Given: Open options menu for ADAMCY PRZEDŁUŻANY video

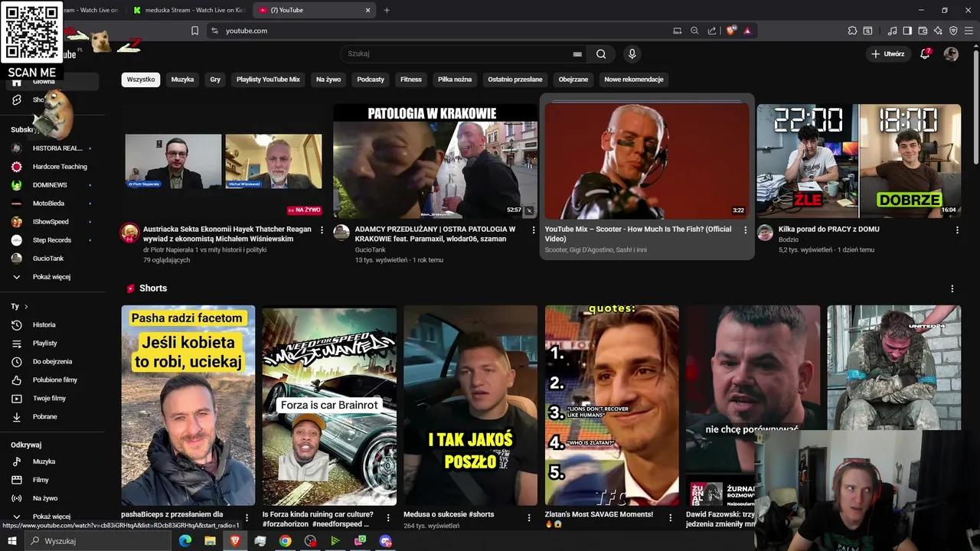Looking at the screenshot, I should tap(534, 230).
